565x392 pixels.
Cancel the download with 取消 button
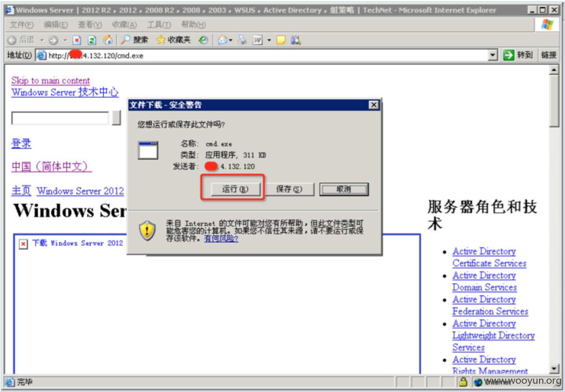[344, 189]
